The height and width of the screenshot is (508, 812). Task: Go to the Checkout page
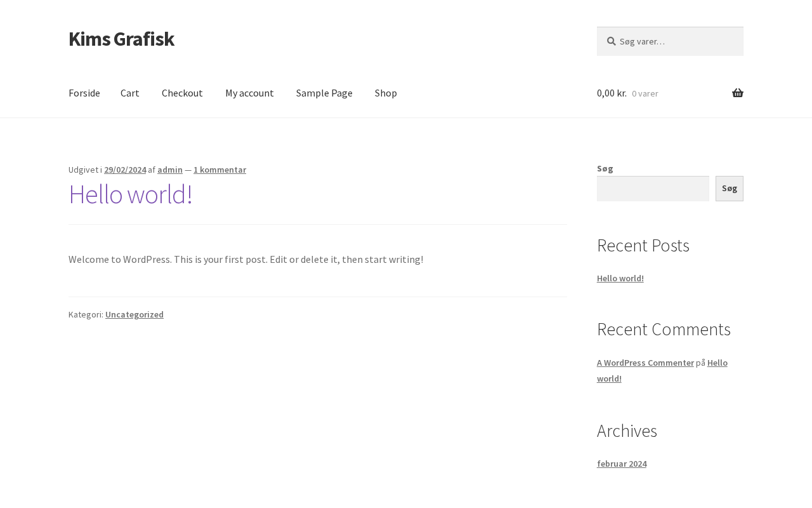pyautogui.click(x=182, y=93)
